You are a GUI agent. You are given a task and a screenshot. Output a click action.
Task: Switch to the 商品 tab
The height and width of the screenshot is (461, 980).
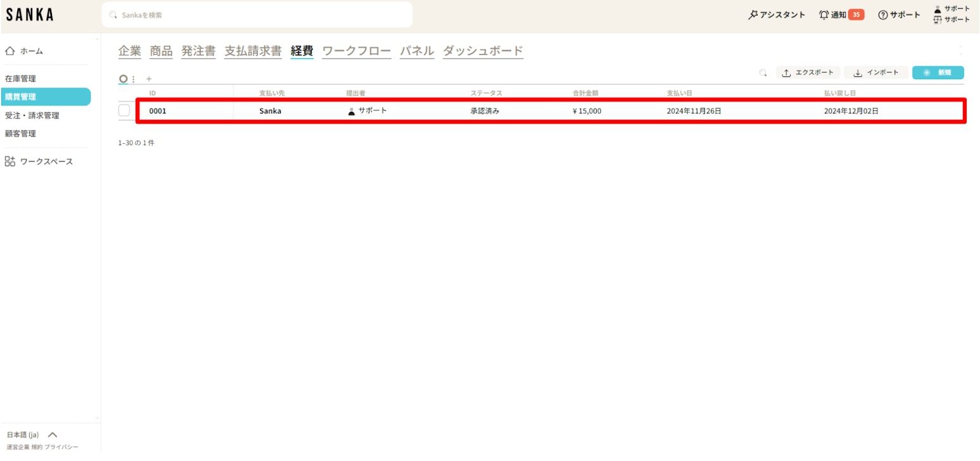tap(161, 51)
